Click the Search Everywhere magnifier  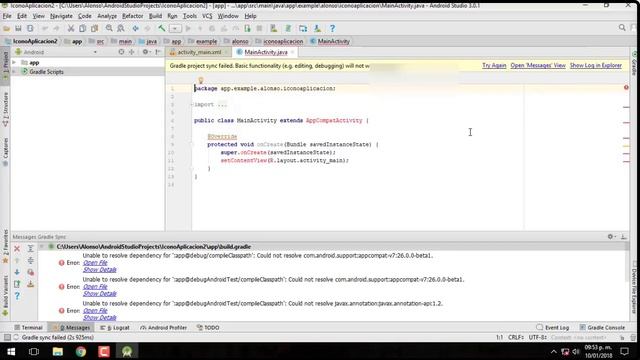click(x=622, y=28)
